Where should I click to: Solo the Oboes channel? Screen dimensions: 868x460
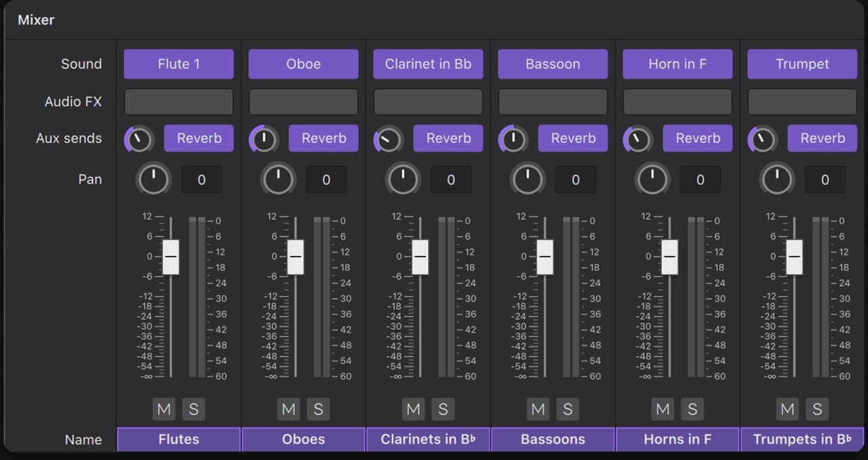tap(318, 409)
